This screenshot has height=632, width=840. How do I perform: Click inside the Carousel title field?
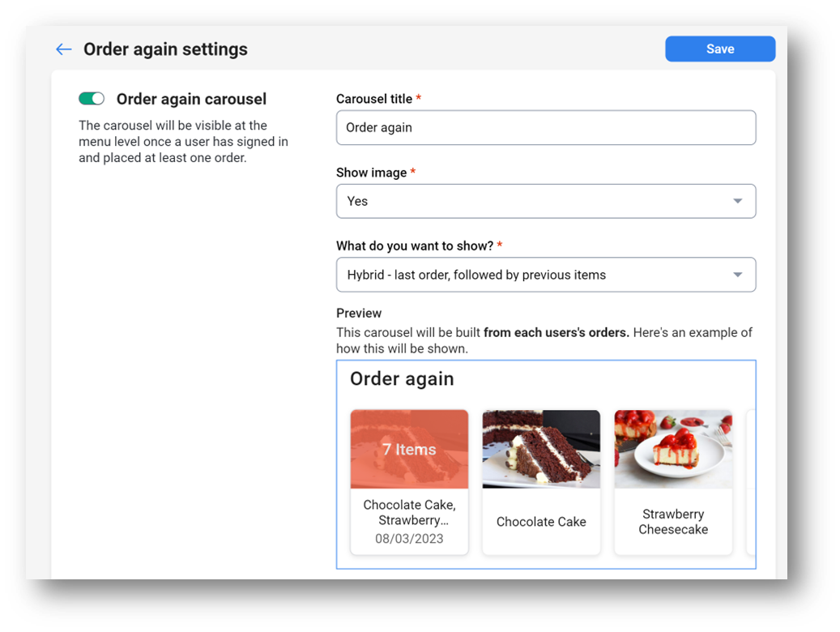[x=546, y=127]
